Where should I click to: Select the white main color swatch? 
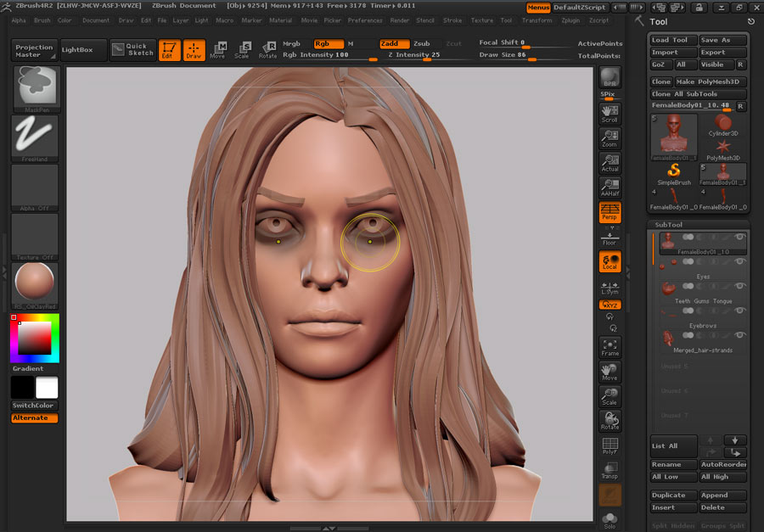pyautogui.click(x=47, y=387)
